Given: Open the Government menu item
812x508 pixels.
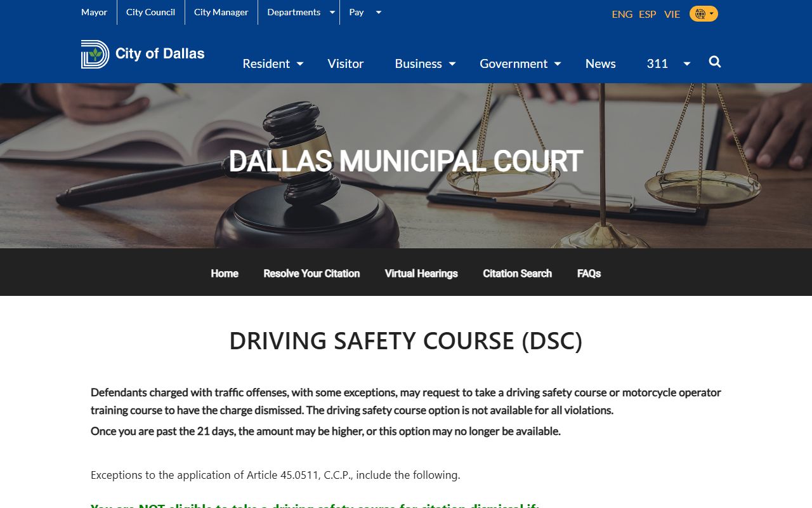Looking at the screenshot, I should pyautogui.click(x=513, y=63).
